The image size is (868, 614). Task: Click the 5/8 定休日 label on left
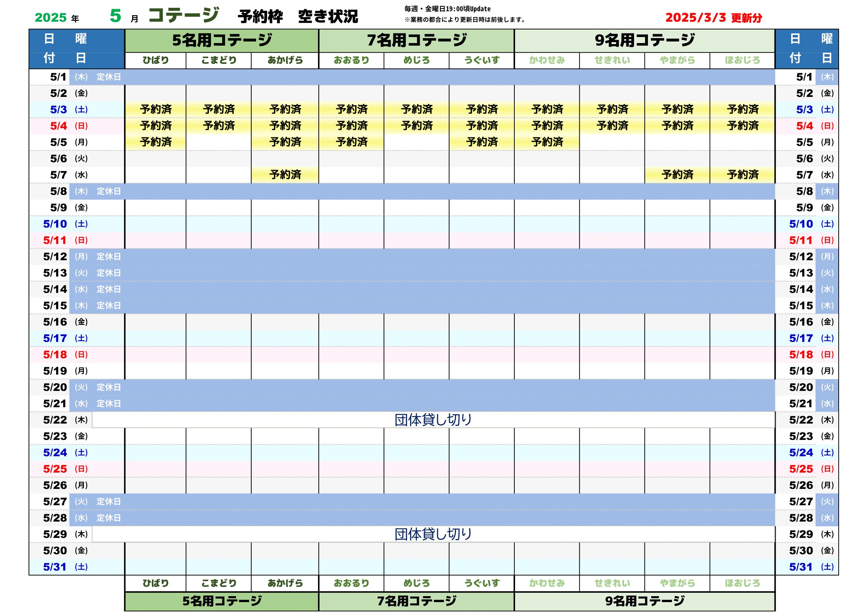[108, 191]
